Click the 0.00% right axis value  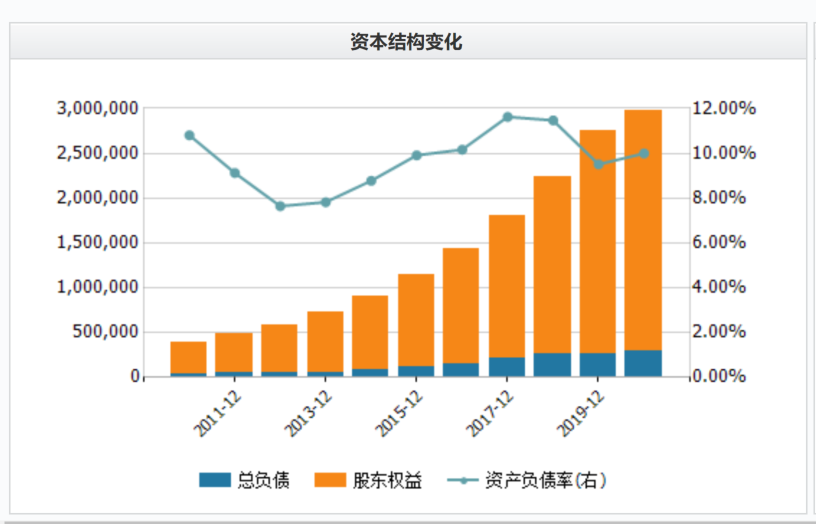coord(719,376)
